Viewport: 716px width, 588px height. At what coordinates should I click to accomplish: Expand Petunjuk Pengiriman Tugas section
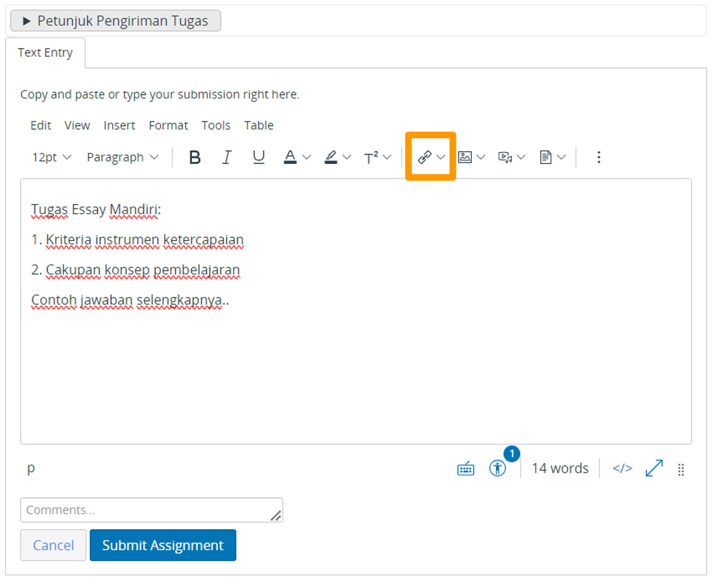click(116, 21)
